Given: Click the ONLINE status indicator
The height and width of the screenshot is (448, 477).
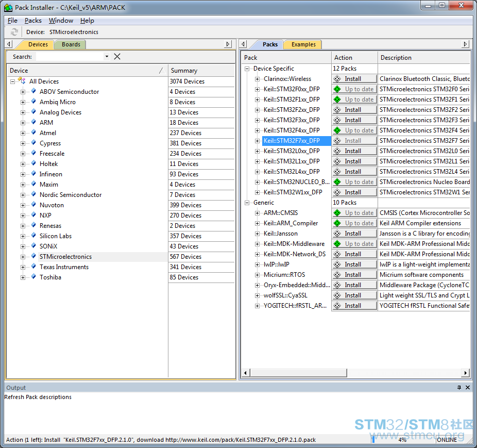Looking at the screenshot, I should 447,439.
